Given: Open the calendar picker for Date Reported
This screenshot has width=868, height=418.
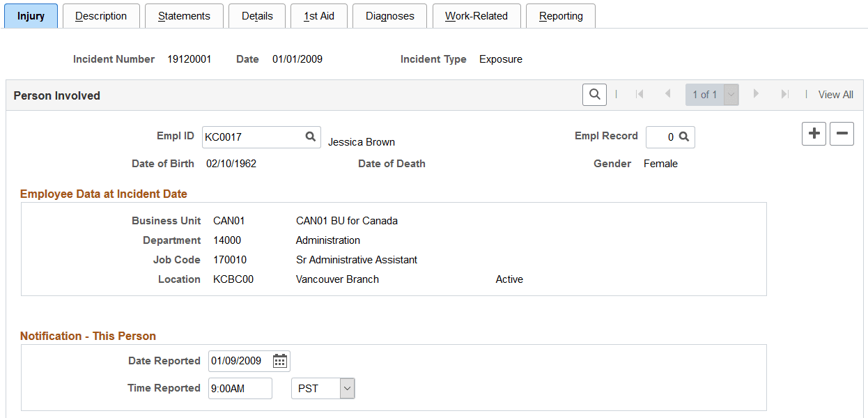Looking at the screenshot, I should coord(280,360).
